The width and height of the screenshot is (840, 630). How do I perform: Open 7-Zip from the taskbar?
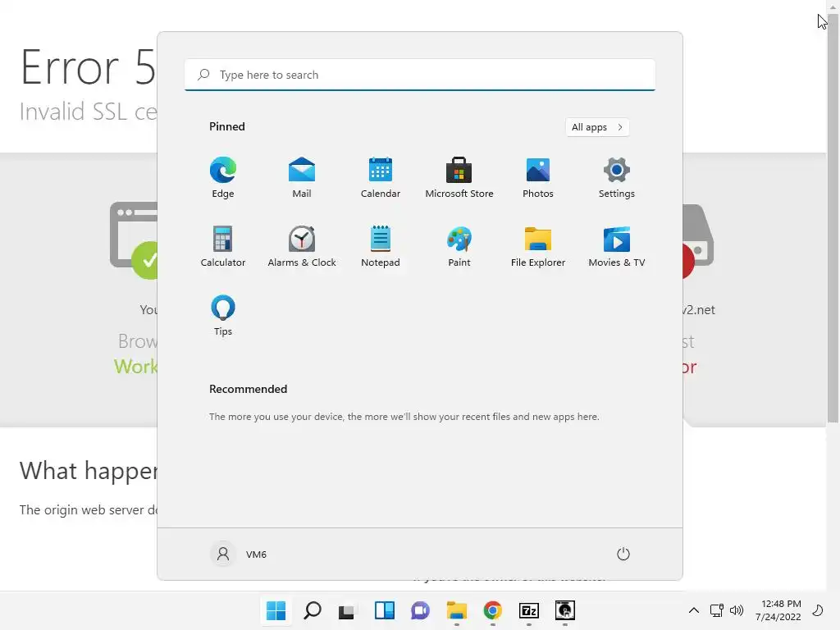(529, 610)
